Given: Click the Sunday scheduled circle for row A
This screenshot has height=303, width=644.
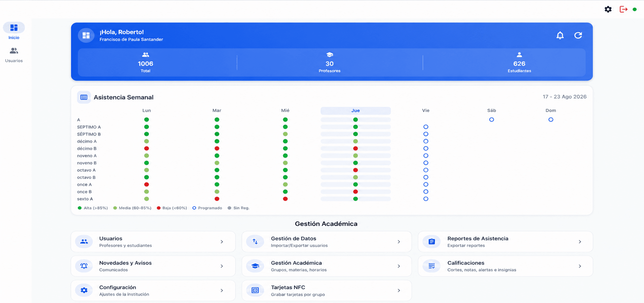Looking at the screenshot, I should click(551, 120).
